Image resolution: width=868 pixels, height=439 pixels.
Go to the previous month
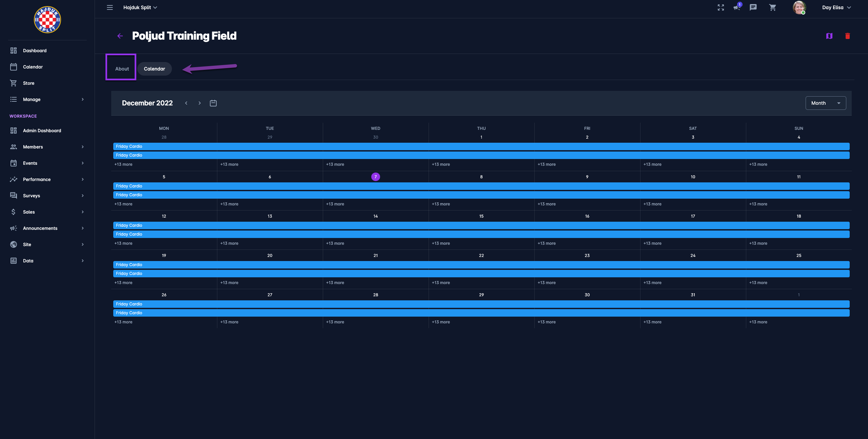tap(186, 103)
